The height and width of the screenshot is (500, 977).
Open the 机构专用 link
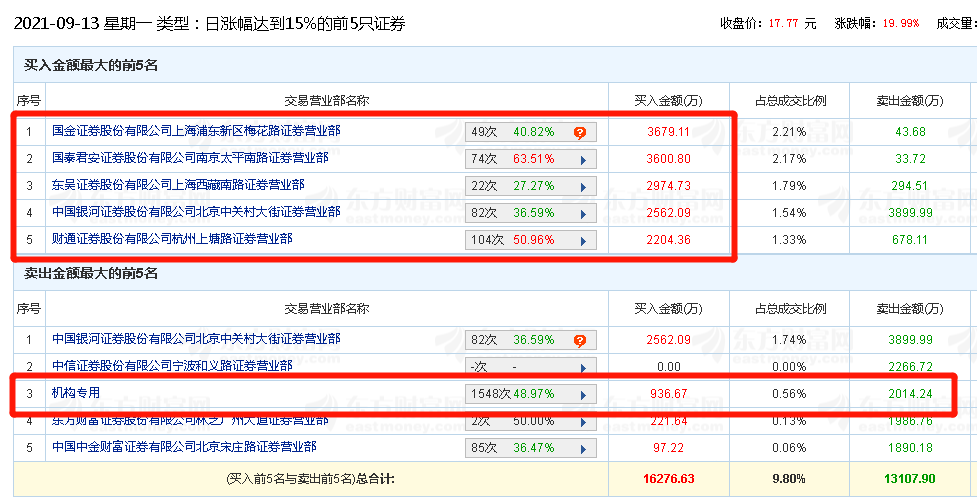coord(75,393)
